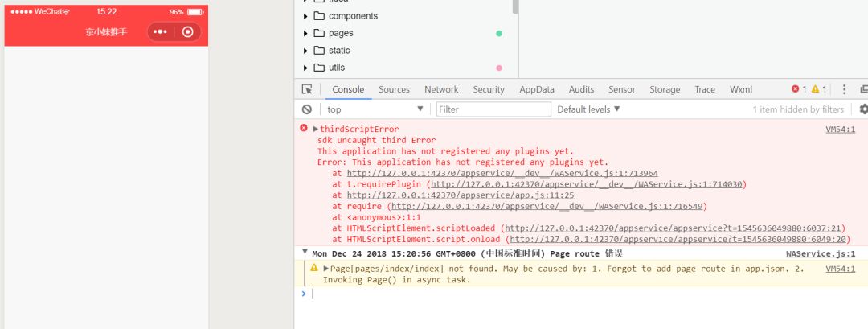The image size is (868, 329).
Task: Expand the components folder arrow
Action: point(305,16)
